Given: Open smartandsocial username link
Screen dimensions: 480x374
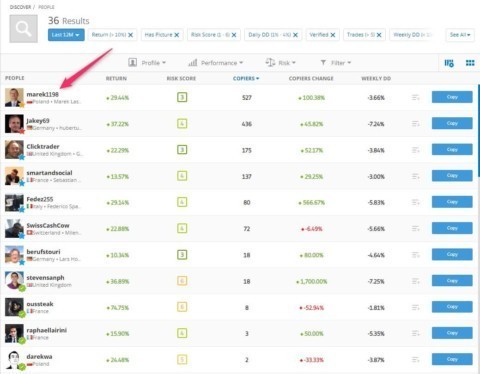Looking at the screenshot, I should tap(49, 173).
